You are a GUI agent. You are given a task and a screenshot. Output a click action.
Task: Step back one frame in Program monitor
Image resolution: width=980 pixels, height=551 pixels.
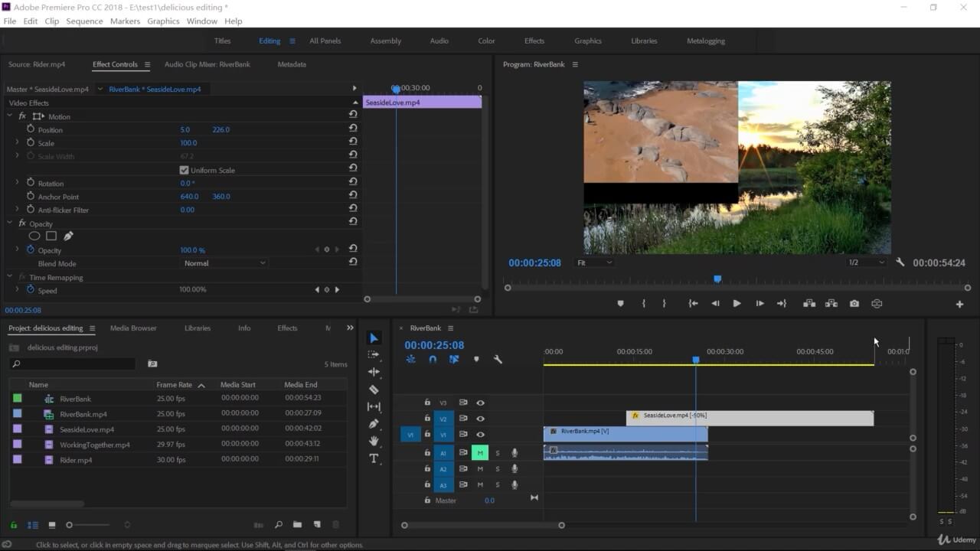coord(715,304)
